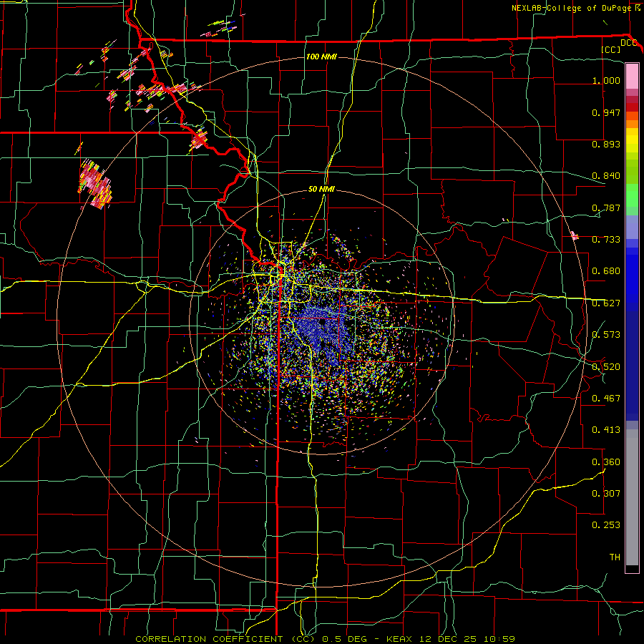Click the small pink echo near east 100 NMI ring
This screenshot has width=644, height=644.
click(574, 235)
